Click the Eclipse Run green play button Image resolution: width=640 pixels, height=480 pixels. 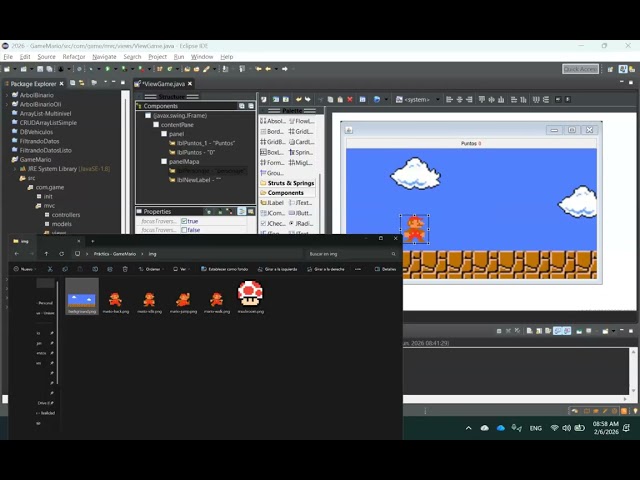pos(108,69)
